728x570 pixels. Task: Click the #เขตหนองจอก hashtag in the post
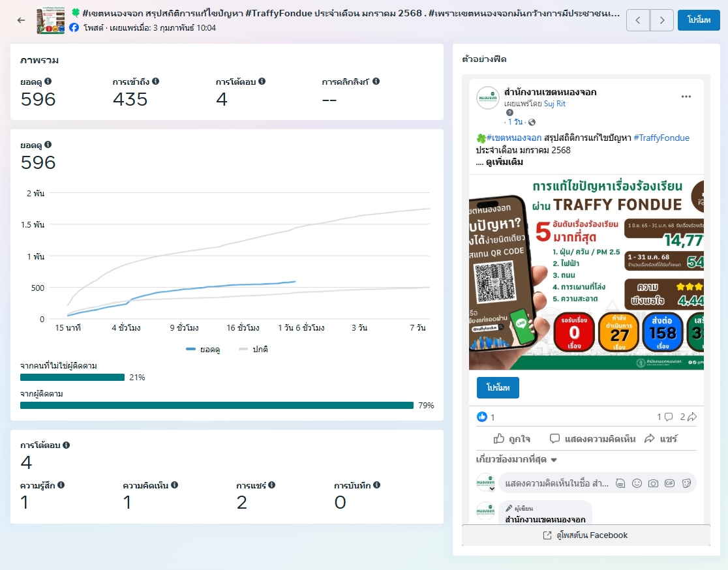[513, 138]
